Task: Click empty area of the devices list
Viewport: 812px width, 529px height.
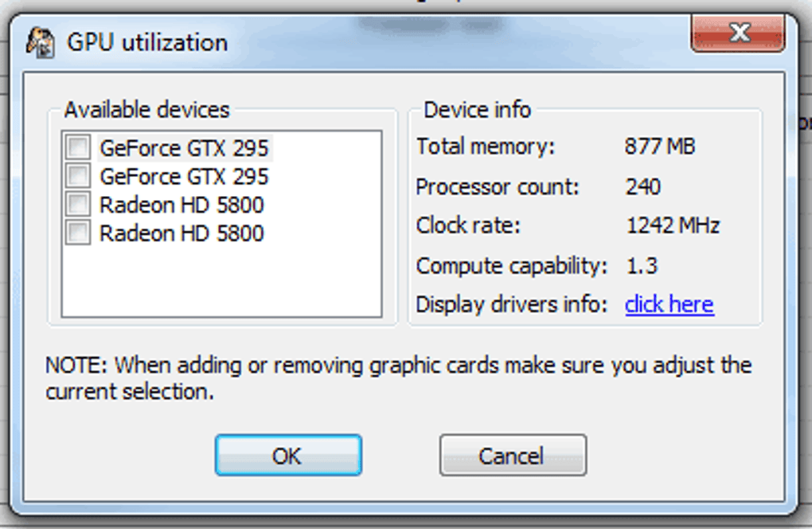Action: click(221, 283)
